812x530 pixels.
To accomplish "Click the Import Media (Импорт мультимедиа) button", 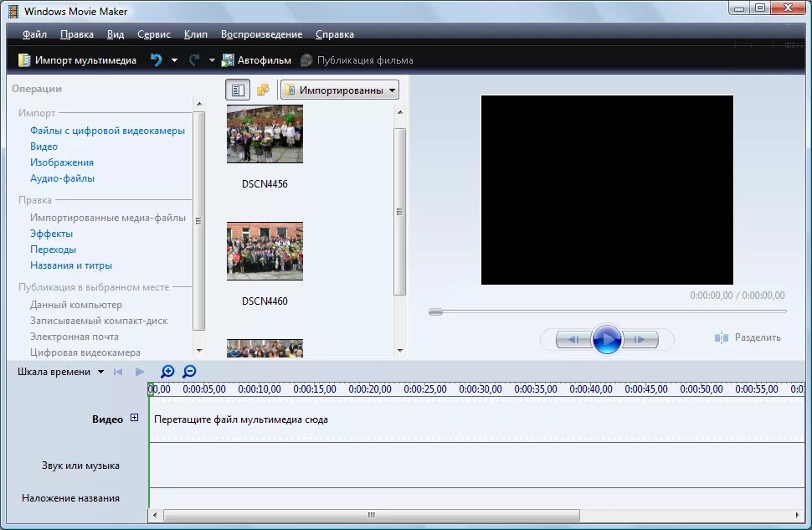I will pyautogui.click(x=77, y=60).
